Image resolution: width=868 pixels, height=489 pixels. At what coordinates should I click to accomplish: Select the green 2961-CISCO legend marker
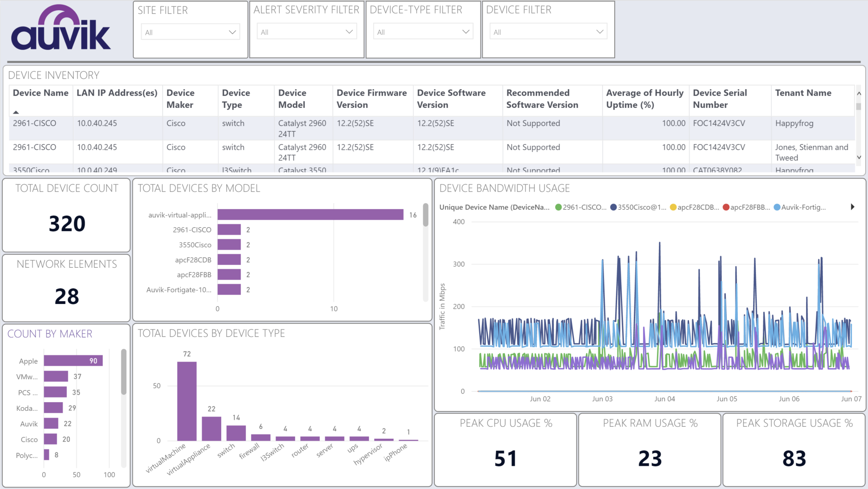(x=558, y=207)
